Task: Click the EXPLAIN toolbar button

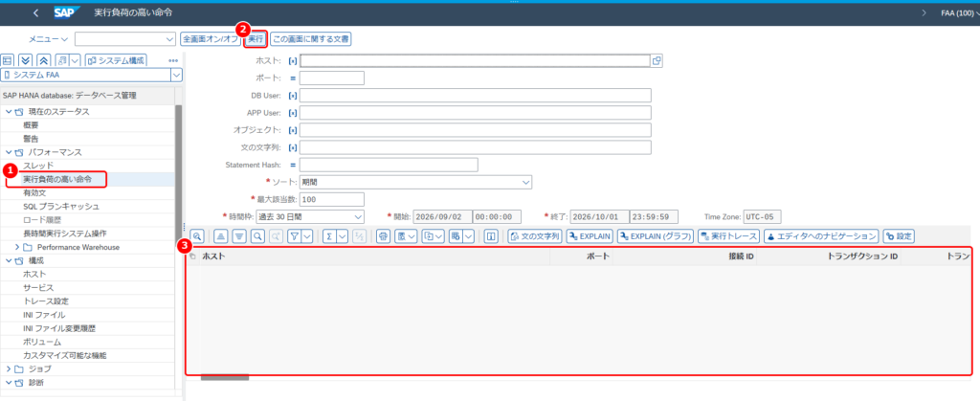Action: coord(590,236)
